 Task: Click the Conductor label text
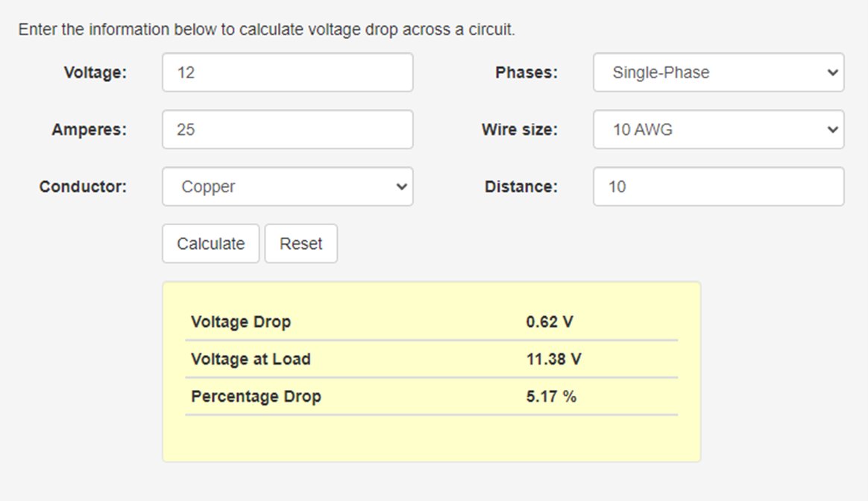pos(83,186)
